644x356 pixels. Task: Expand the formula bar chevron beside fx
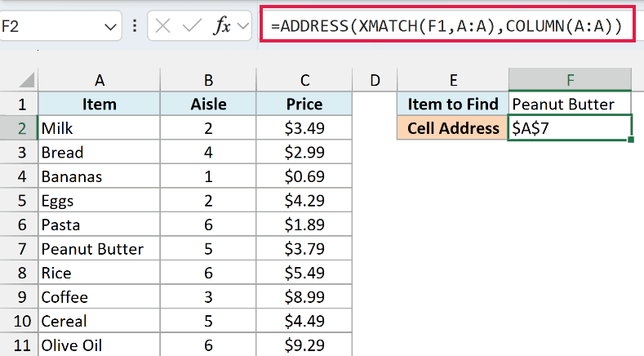click(x=243, y=27)
